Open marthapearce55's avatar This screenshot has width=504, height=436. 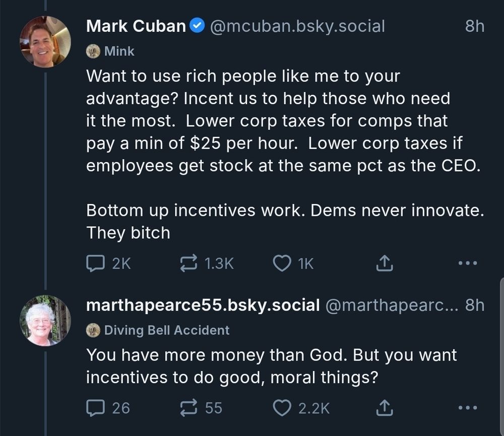(x=45, y=321)
